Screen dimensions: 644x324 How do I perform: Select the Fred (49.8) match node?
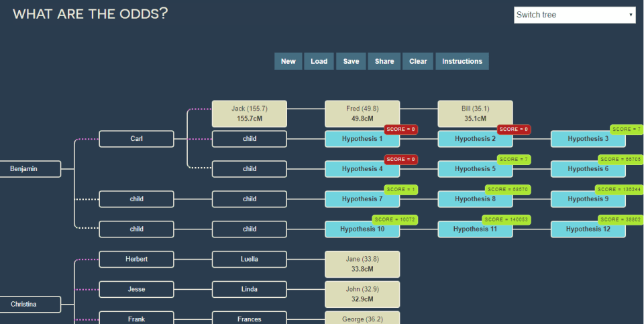point(362,114)
